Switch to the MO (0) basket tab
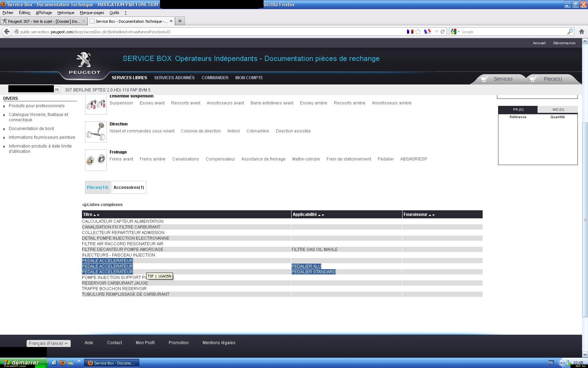The image size is (588, 368). pos(558,110)
